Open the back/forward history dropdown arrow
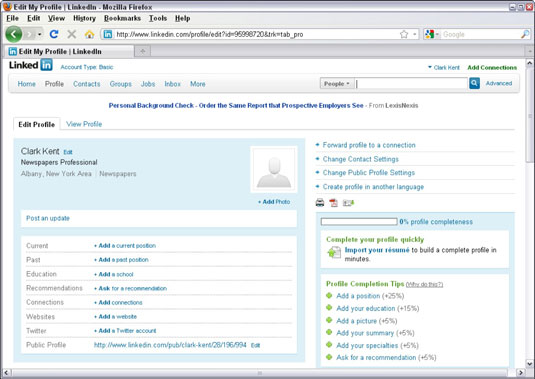The height and width of the screenshot is (379, 535). [40, 34]
